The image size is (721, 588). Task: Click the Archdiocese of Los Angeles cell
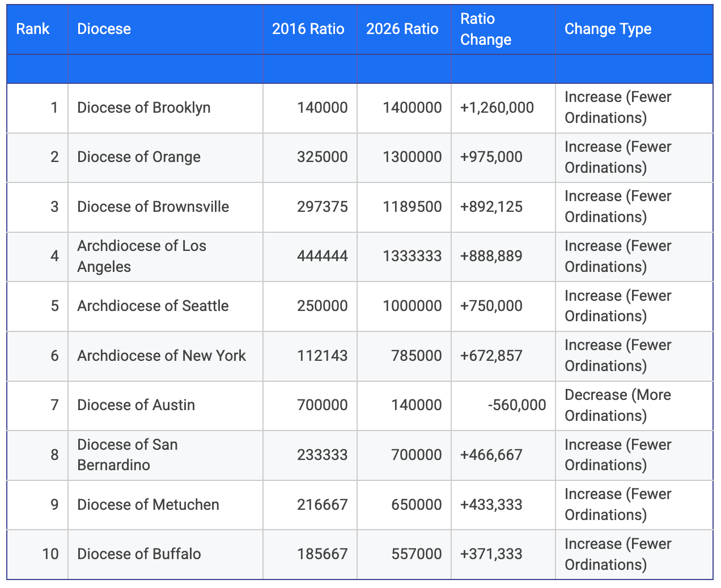(x=166, y=257)
